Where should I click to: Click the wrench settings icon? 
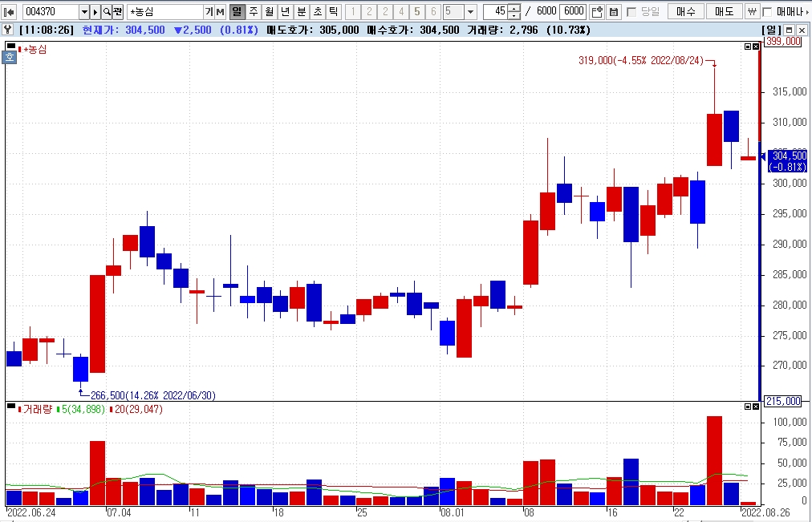pyautogui.click(x=7, y=30)
